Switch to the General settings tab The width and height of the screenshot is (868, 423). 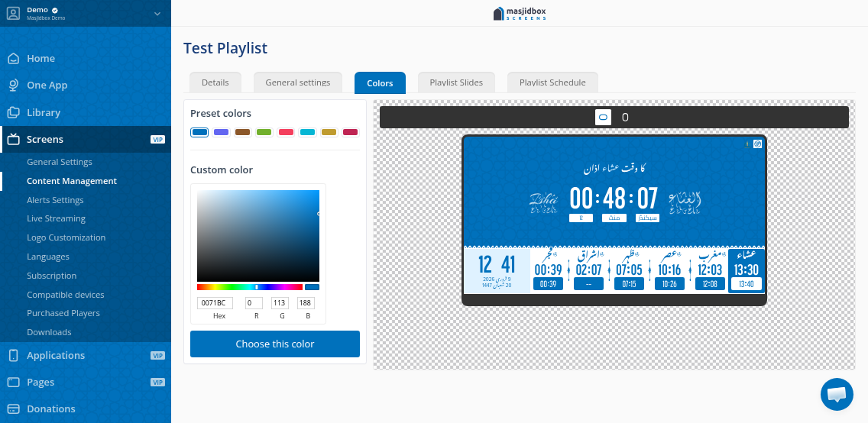(x=298, y=82)
